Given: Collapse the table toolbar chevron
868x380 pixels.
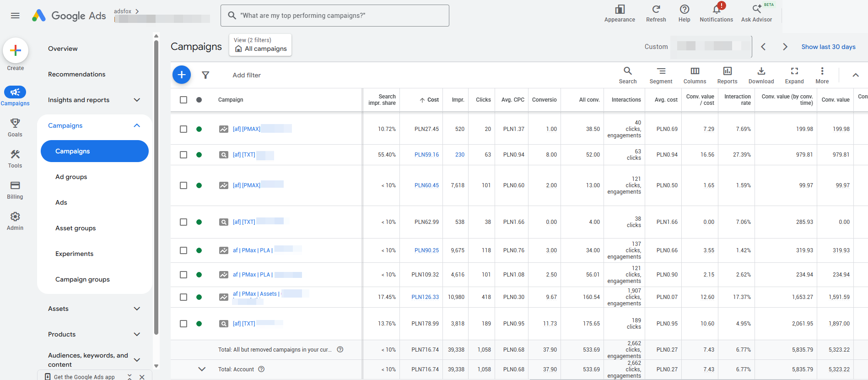Looking at the screenshot, I should [x=856, y=75].
